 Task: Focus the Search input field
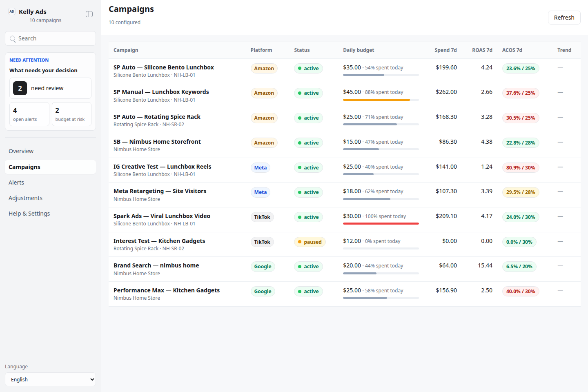[50, 38]
